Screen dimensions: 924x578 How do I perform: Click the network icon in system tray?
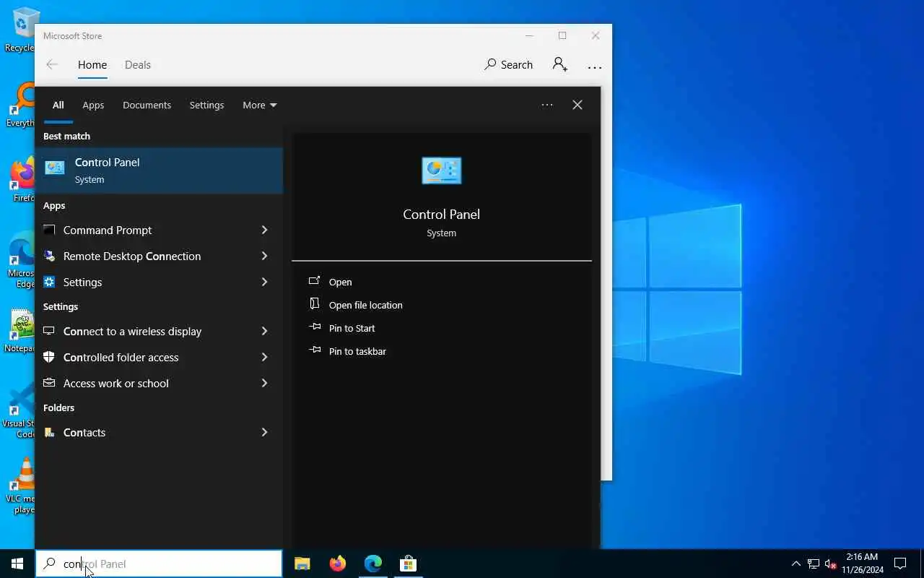[814, 564]
